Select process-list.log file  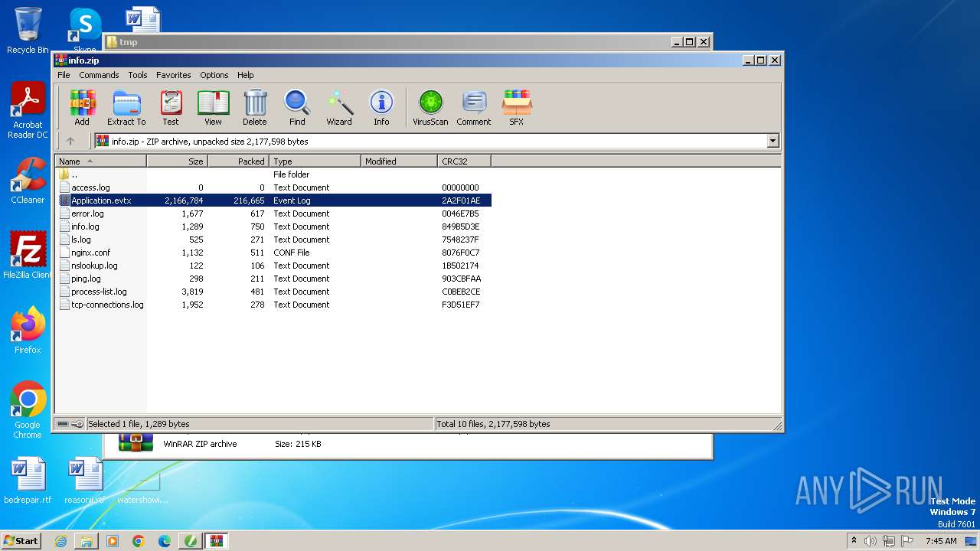point(274,292)
